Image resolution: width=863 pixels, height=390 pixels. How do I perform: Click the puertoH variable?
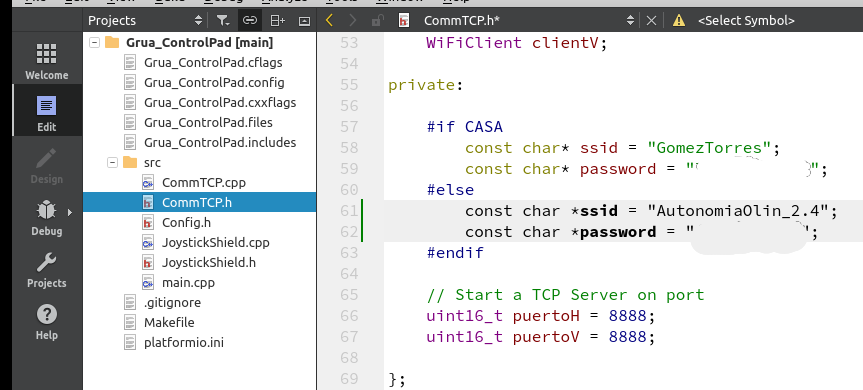pyautogui.click(x=546, y=316)
